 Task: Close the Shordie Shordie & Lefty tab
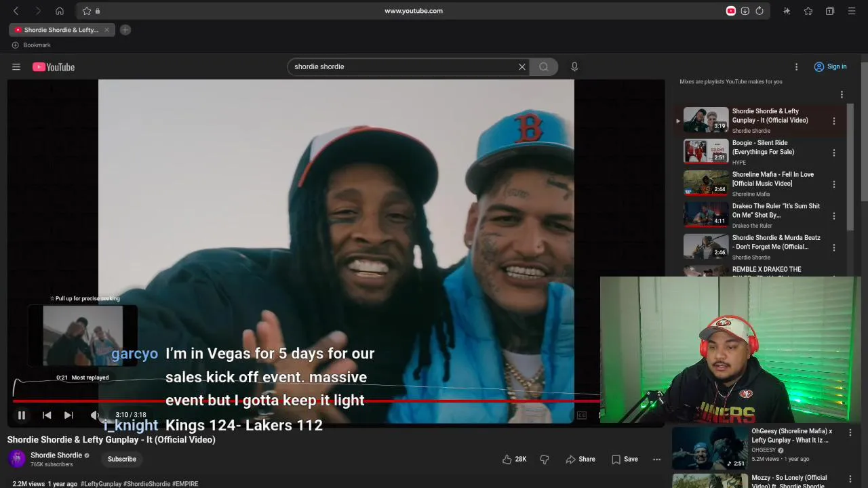(106, 30)
